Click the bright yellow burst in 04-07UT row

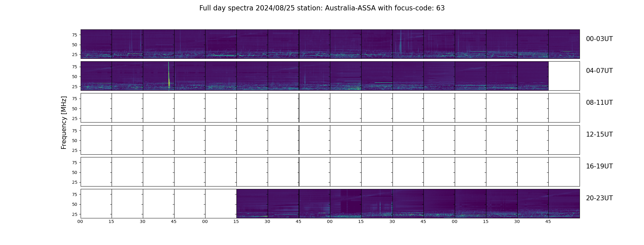click(x=169, y=80)
